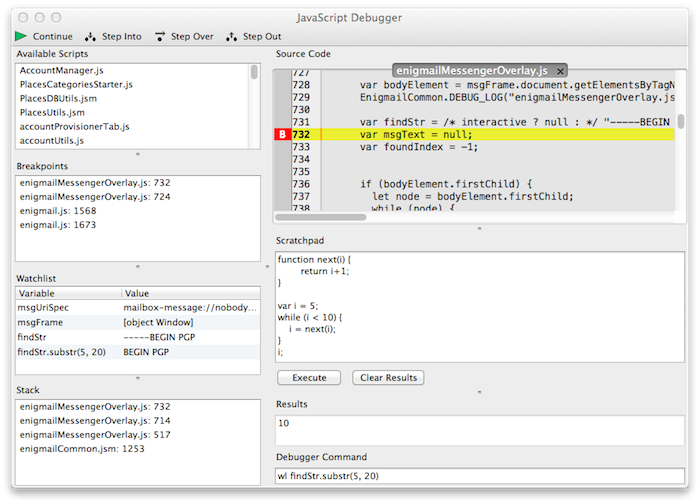
Task: Click line number 736 in gutter
Action: [x=301, y=184]
